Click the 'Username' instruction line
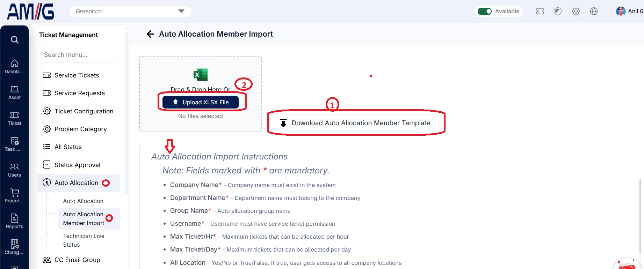The height and width of the screenshot is (269, 644). click(252, 224)
